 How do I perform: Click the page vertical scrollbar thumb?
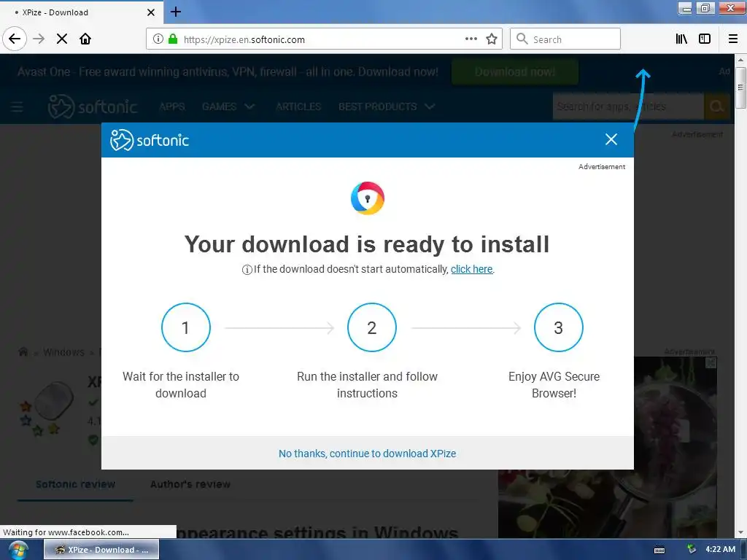tap(740, 87)
